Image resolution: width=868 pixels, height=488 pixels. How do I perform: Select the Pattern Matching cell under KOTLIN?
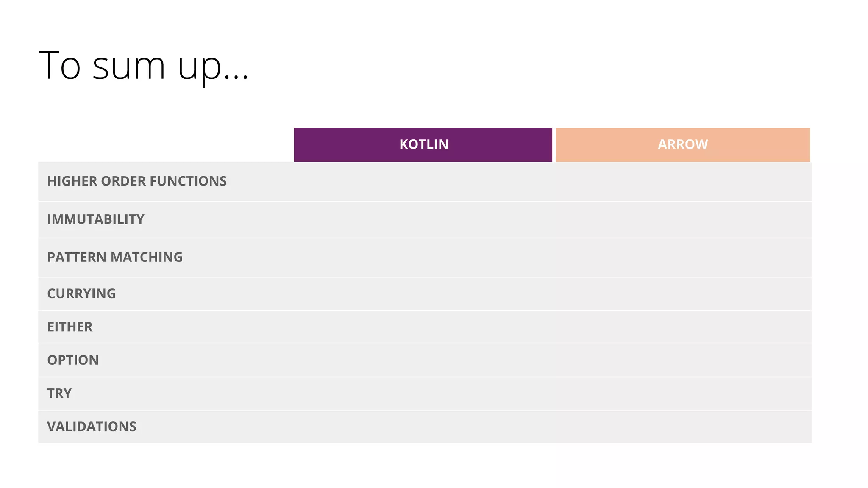(423, 257)
